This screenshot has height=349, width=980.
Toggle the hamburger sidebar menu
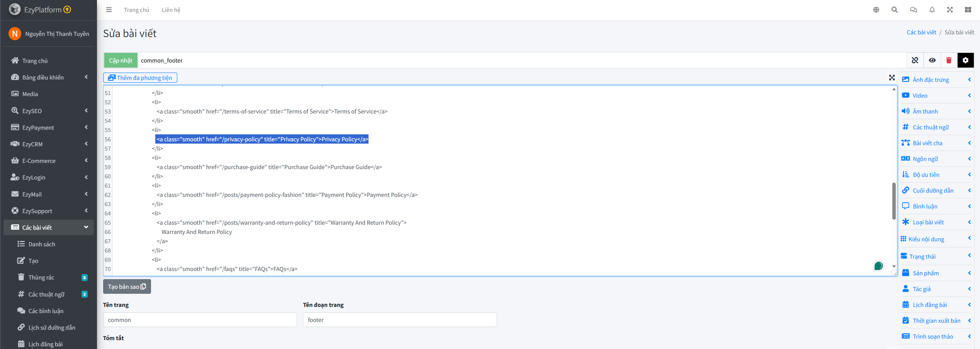[x=109, y=10]
